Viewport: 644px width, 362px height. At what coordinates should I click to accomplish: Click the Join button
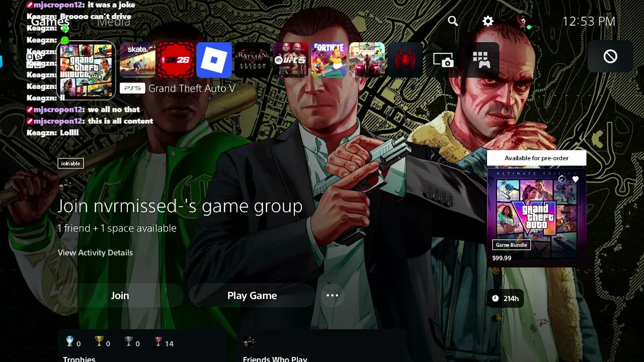click(x=120, y=296)
